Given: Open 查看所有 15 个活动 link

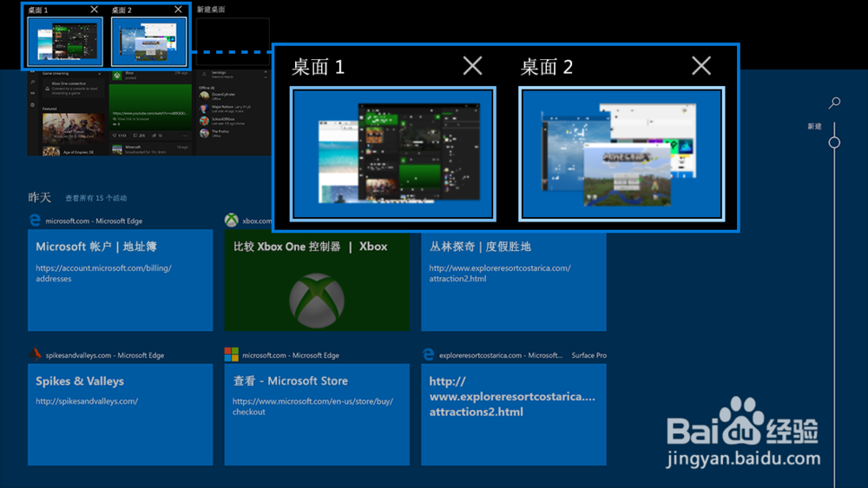Looking at the screenshot, I should 95,198.
